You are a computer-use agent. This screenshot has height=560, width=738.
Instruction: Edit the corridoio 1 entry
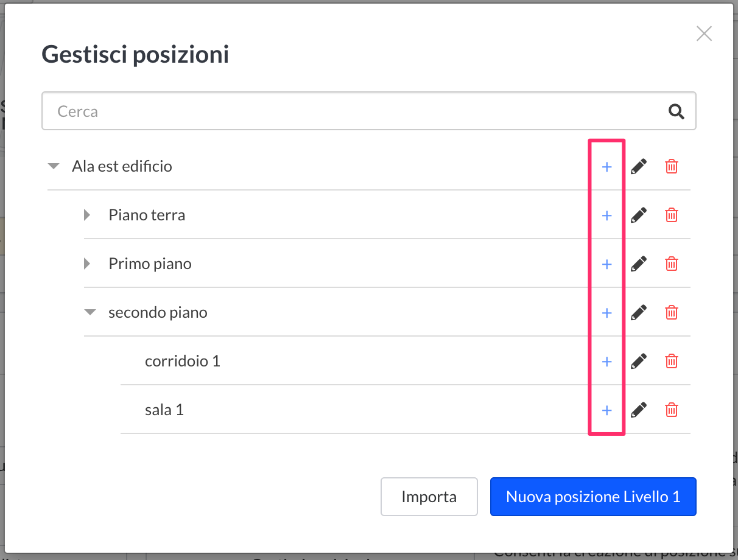pos(638,361)
